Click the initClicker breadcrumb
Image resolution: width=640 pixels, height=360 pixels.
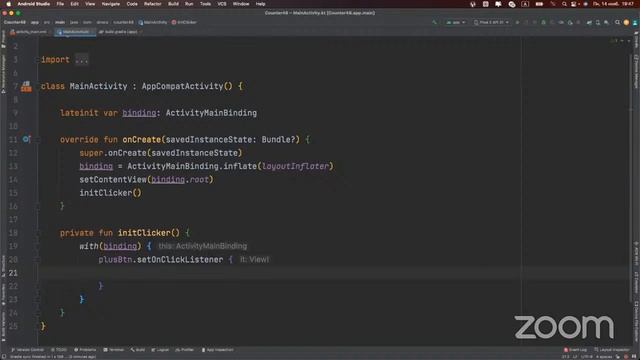[184, 22]
